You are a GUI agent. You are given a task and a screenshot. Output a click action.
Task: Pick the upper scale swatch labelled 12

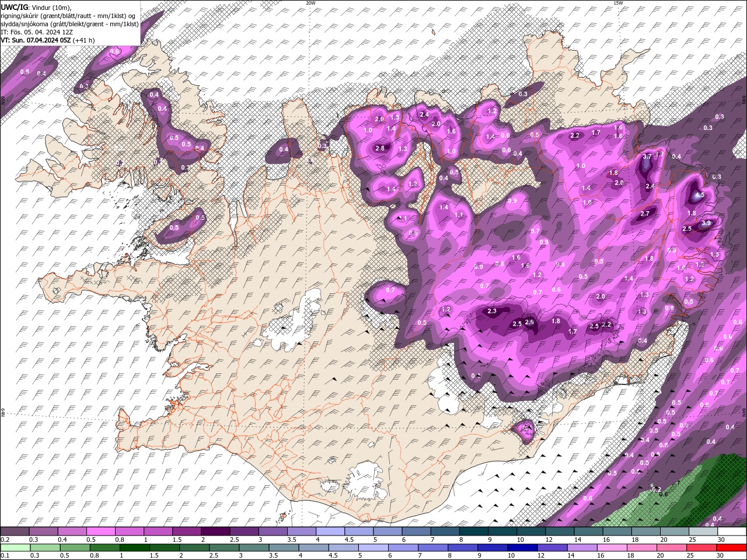[560, 531]
